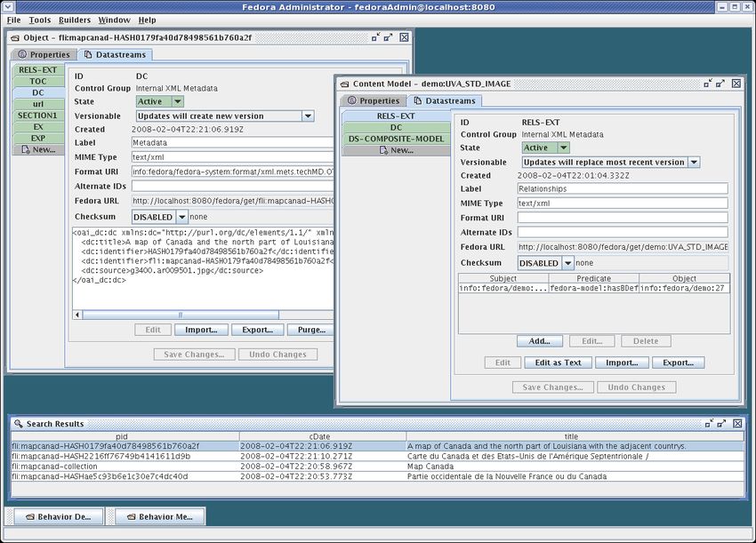Open Versionable dropdown in Content Model window

coord(694,163)
